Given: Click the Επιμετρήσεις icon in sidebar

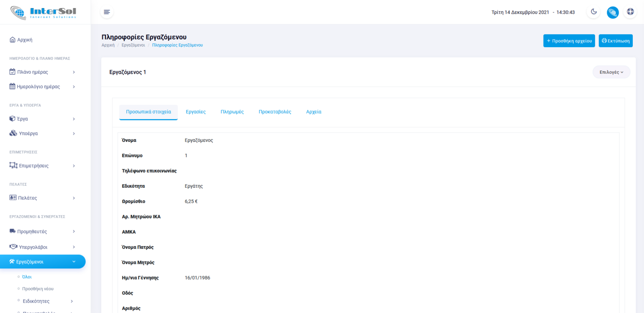Looking at the screenshot, I should tap(13, 166).
